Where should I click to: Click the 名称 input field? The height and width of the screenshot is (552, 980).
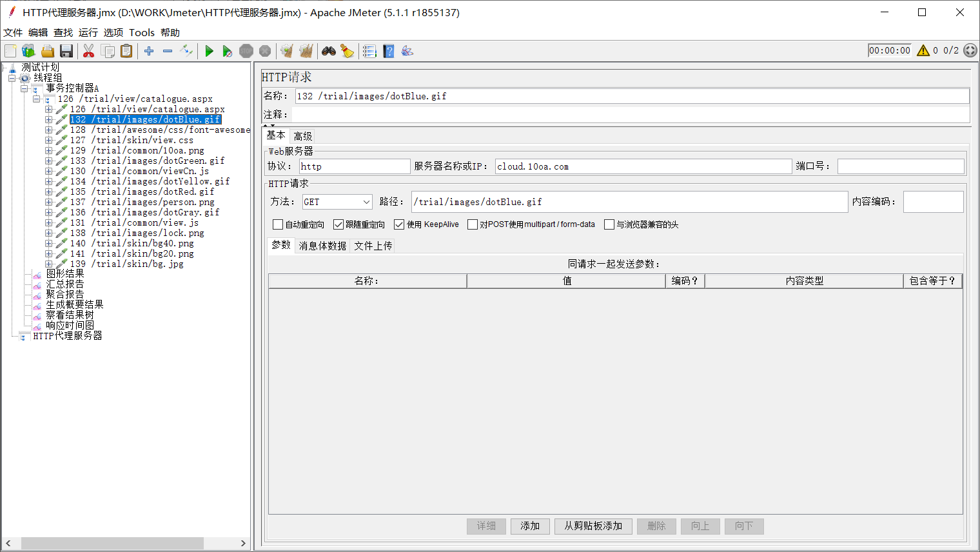point(632,96)
